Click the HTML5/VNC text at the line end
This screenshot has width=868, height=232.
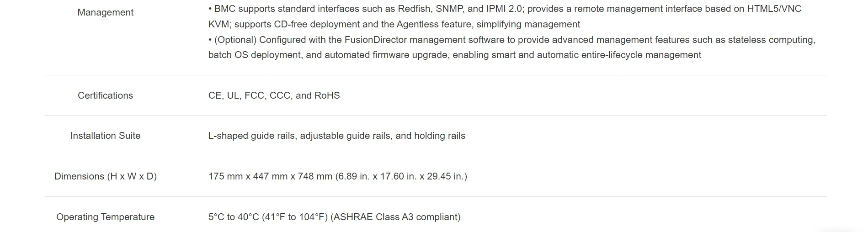(x=774, y=9)
